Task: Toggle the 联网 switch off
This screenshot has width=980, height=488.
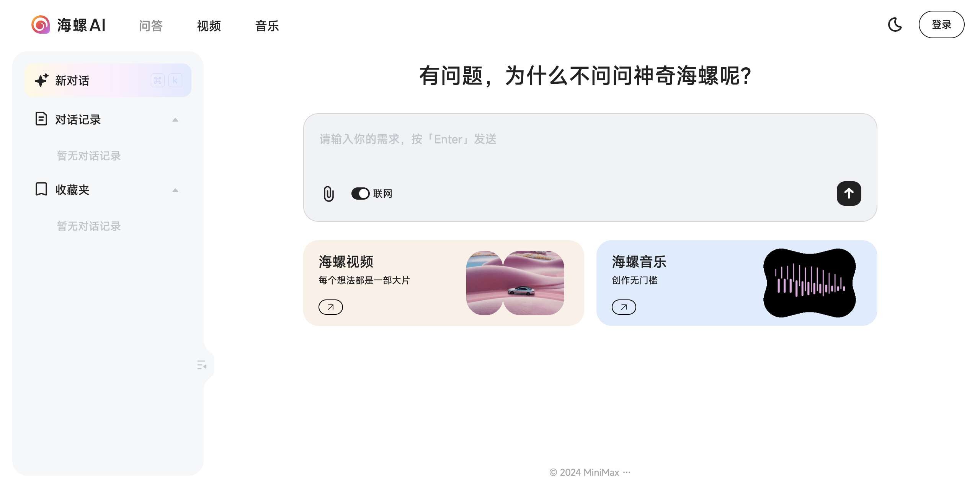Action: (360, 194)
